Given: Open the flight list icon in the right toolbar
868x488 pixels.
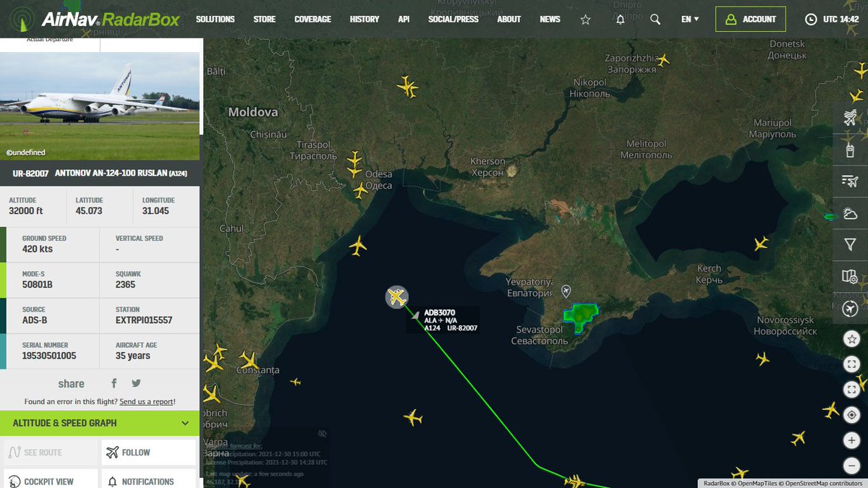Looking at the screenshot, I should (x=850, y=181).
